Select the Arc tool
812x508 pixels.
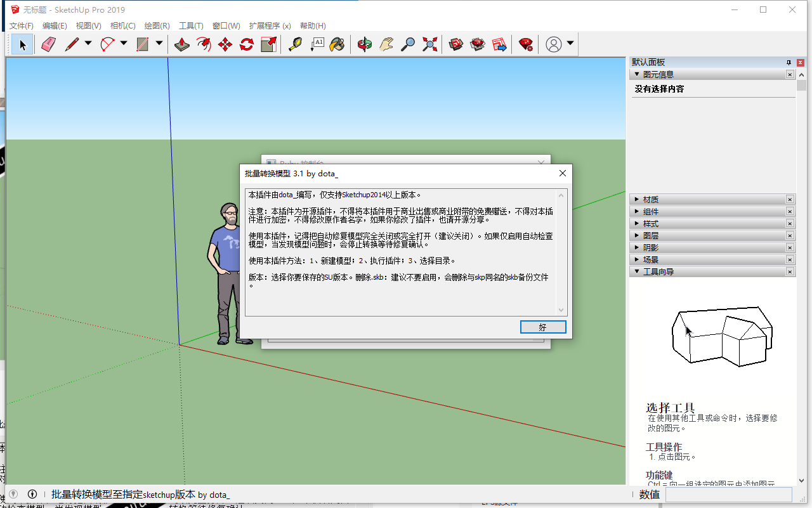(x=107, y=44)
